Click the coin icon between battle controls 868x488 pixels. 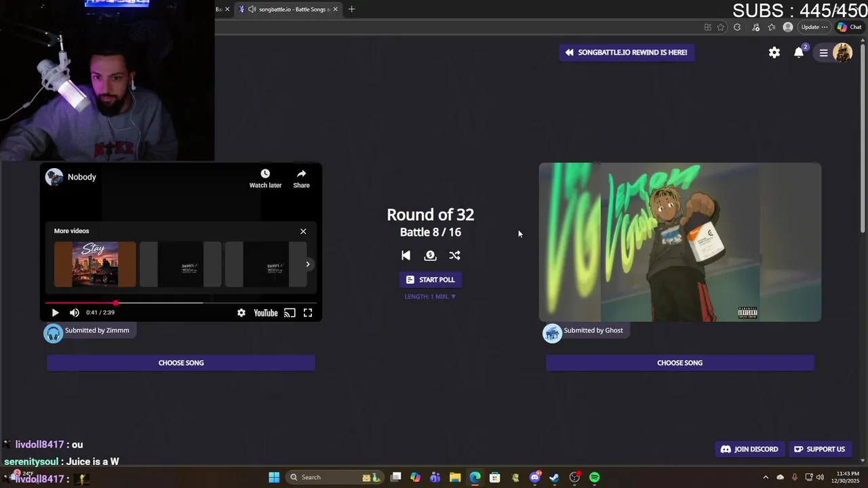click(430, 256)
